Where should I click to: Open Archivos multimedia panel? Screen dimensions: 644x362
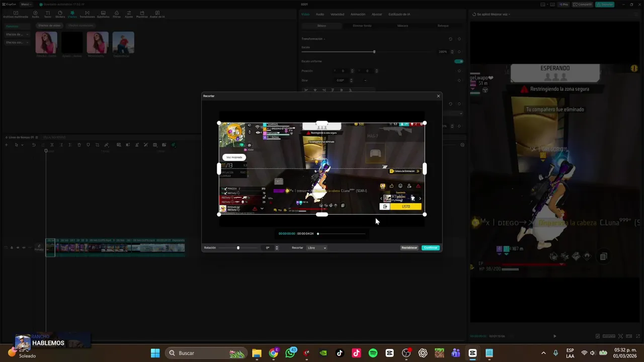coord(16,14)
